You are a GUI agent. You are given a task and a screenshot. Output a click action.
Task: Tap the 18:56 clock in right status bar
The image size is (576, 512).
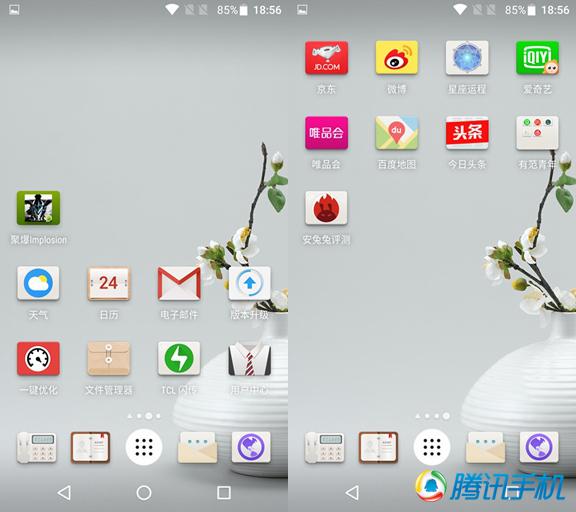coord(555,10)
